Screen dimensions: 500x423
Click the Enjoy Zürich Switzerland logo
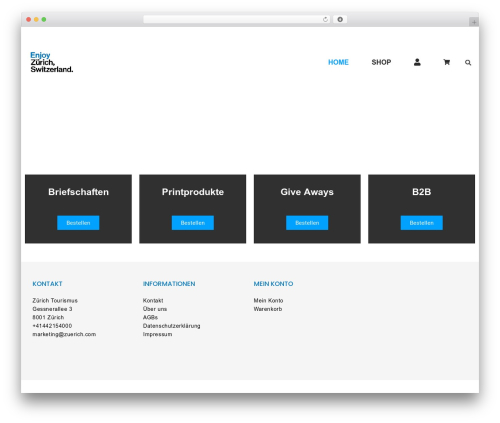click(52, 62)
